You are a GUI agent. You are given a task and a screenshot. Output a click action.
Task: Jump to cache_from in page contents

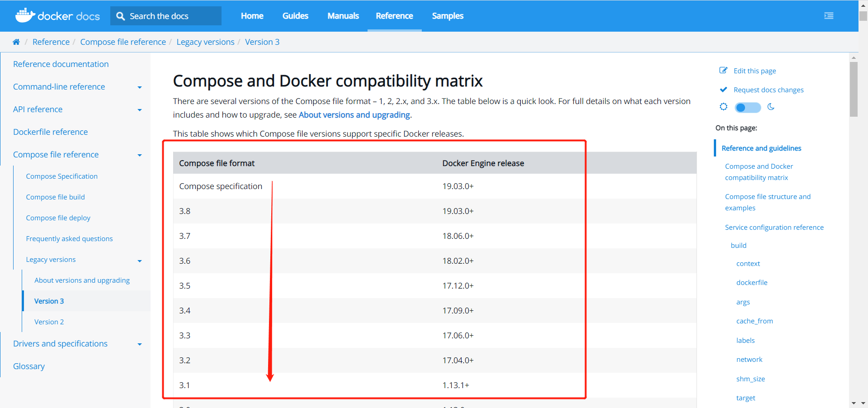coord(754,321)
